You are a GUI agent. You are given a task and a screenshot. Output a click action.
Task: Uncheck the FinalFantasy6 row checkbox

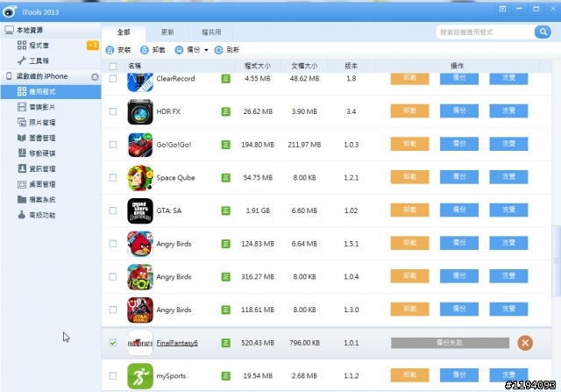pyautogui.click(x=113, y=343)
